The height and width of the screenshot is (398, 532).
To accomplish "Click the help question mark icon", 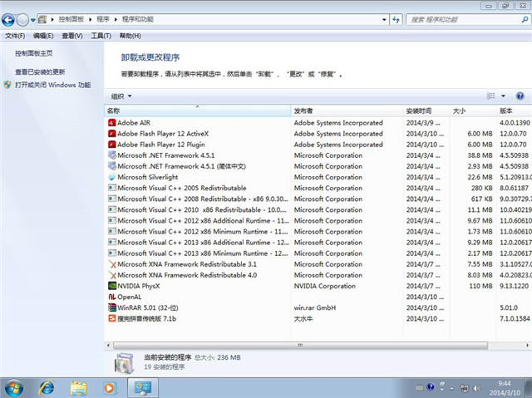I will [520, 96].
